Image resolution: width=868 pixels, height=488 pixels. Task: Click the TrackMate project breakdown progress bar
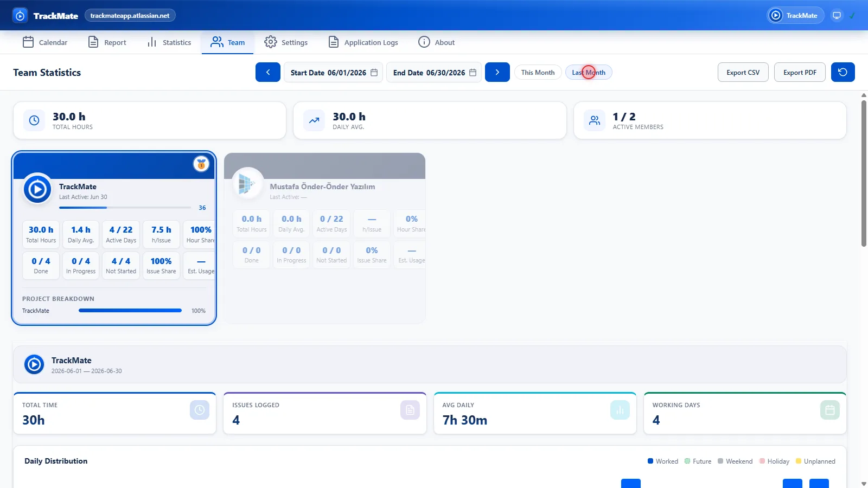(130, 311)
